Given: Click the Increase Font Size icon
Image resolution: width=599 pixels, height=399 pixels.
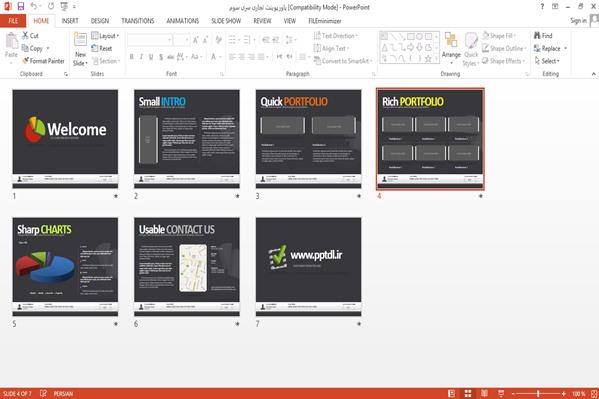Looking at the screenshot, I should point(196,39).
